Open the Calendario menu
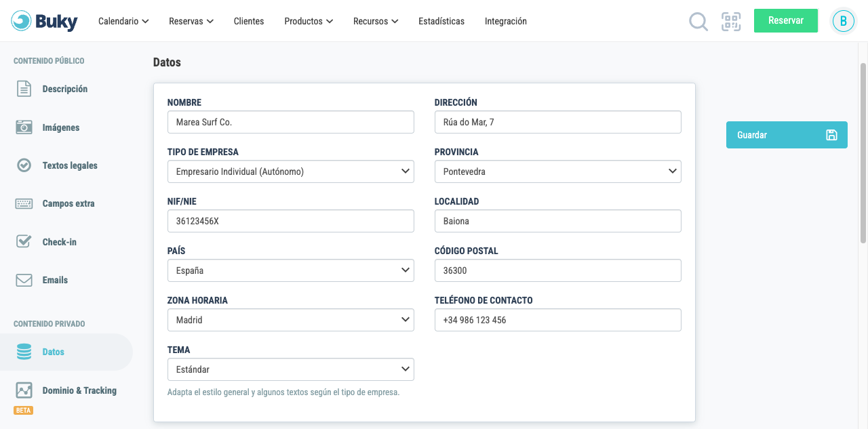Image resolution: width=868 pixels, height=429 pixels. pyautogui.click(x=123, y=21)
